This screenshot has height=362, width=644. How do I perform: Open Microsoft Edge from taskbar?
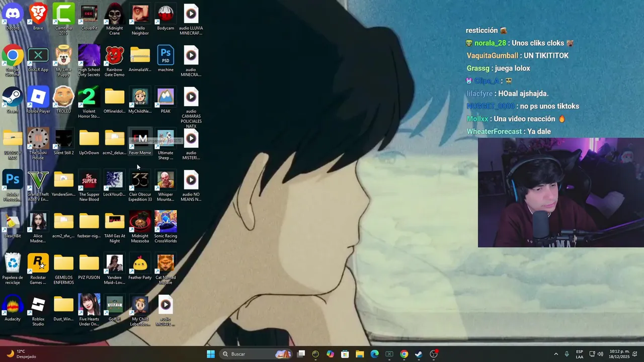(x=374, y=354)
